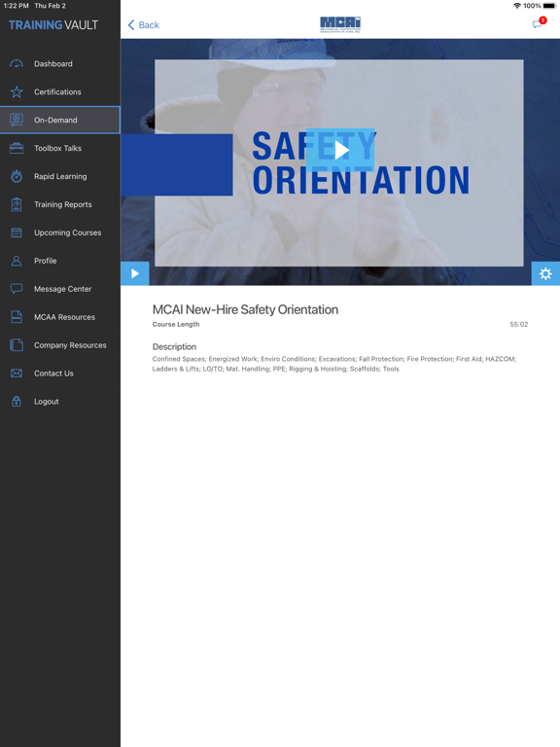Select Dashboard menu label
Viewport: 560px width, 747px height.
[x=53, y=64]
